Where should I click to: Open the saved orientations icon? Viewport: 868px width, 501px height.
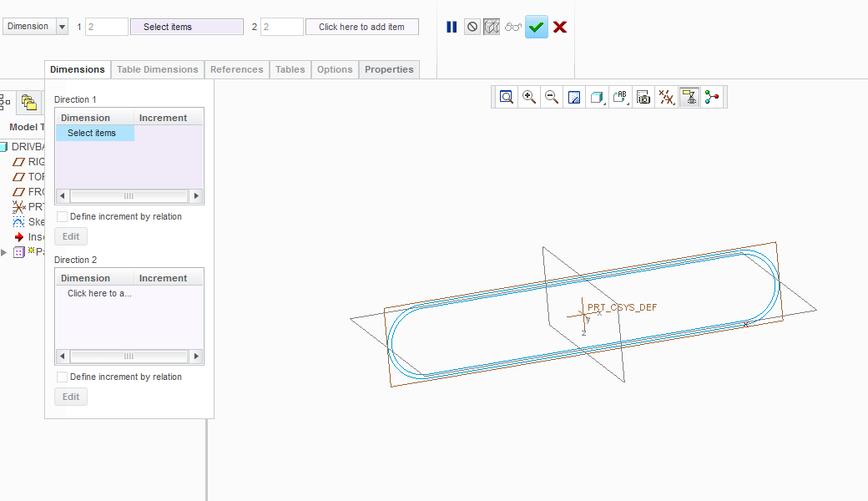[620, 98]
